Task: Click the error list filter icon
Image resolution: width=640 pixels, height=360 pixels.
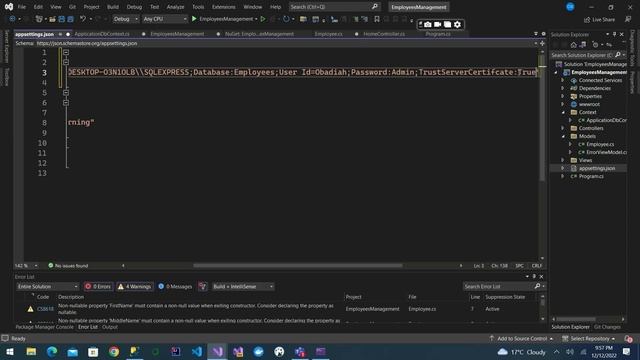Action: click(202, 287)
